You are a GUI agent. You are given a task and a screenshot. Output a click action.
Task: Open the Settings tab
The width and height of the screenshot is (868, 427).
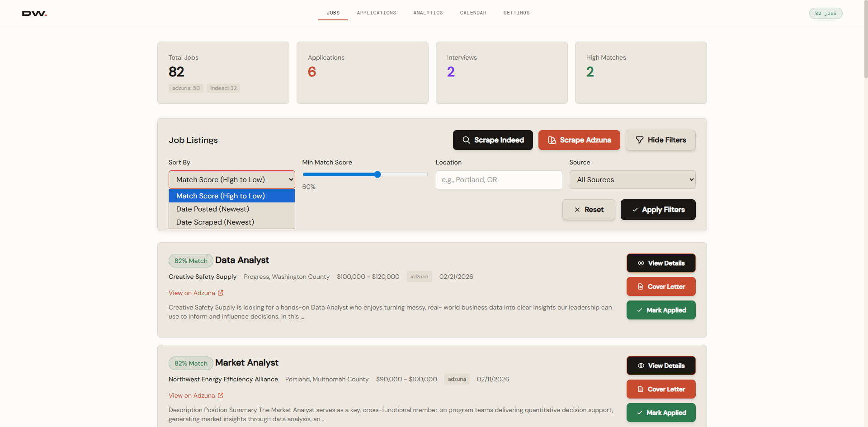pyautogui.click(x=516, y=13)
